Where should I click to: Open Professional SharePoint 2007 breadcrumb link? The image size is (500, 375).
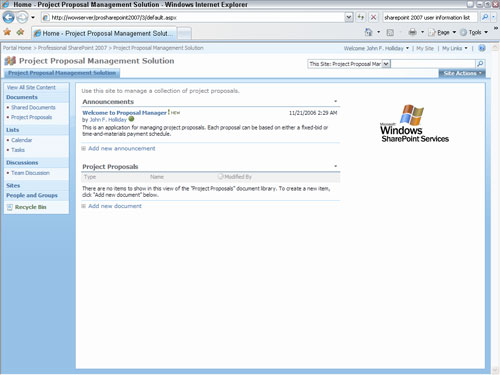click(x=72, y=48)
